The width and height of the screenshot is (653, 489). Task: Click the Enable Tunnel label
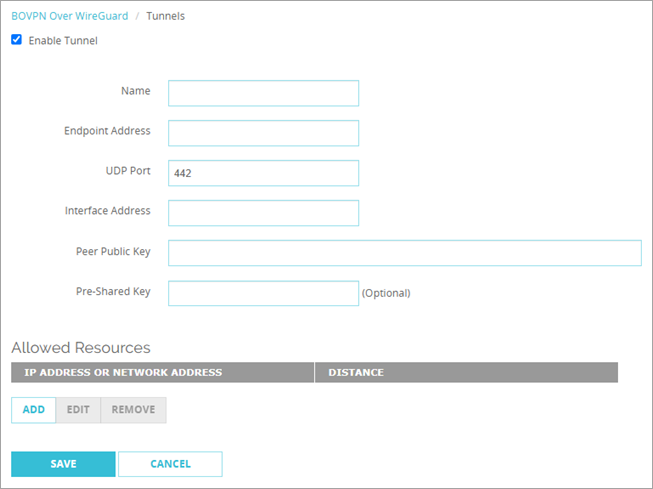click(63, 40)
